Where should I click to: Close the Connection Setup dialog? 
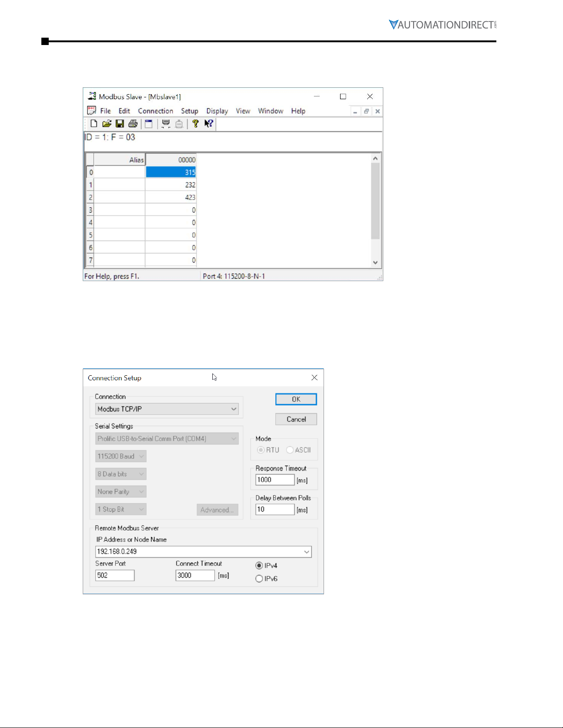coord(314,378)
